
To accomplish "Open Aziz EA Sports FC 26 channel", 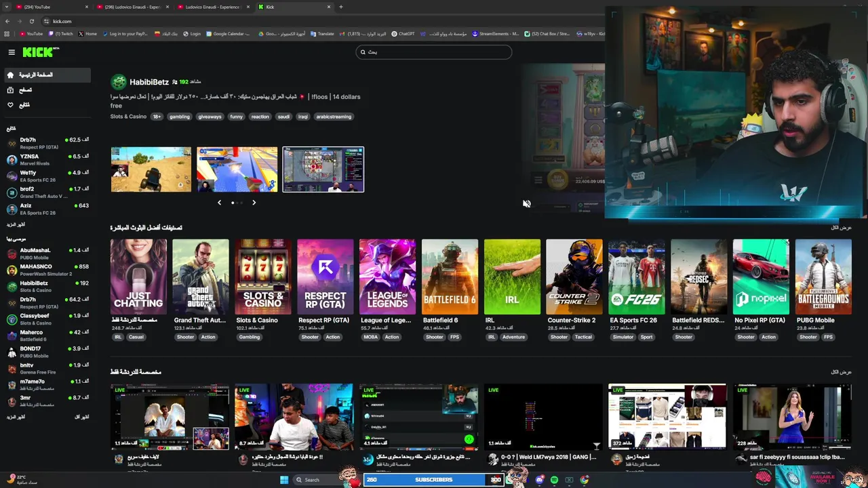I will [x=47, y=209].
